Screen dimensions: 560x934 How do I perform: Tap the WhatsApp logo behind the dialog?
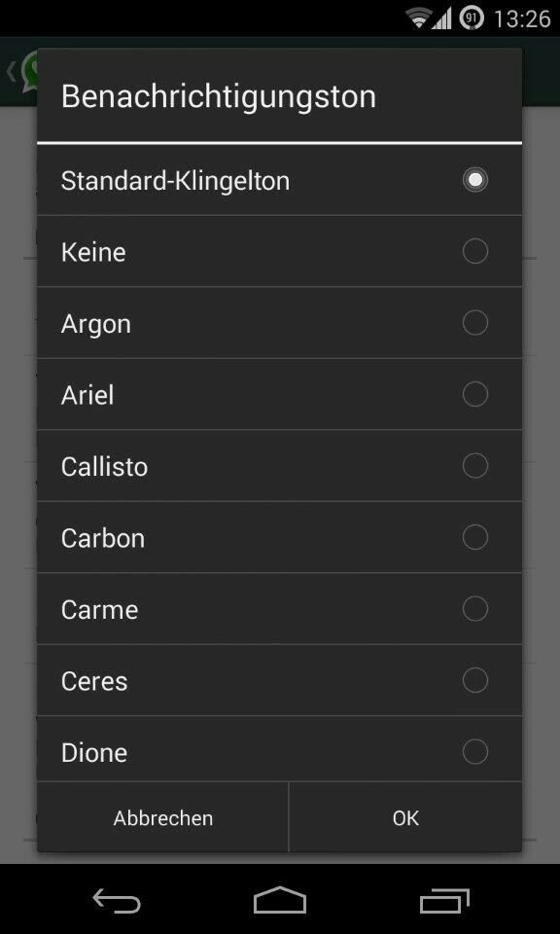tap(28, 71)
